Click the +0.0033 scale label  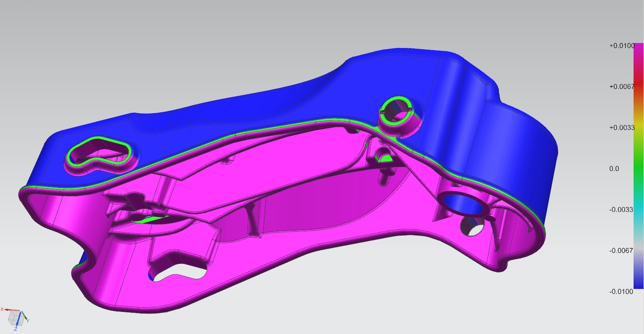click(x=621, y=127)
